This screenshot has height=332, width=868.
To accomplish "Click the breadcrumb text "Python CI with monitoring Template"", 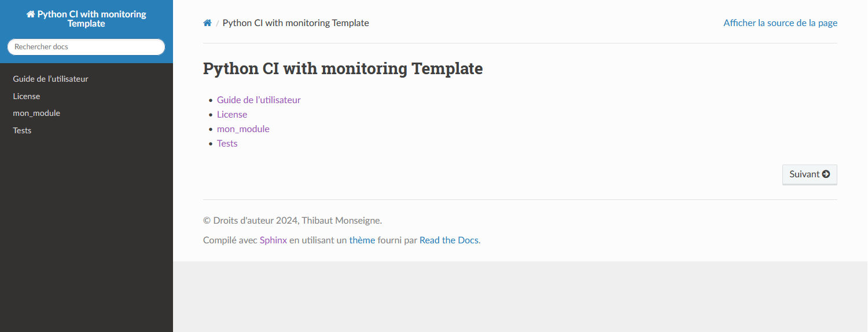I will [296, 23].
